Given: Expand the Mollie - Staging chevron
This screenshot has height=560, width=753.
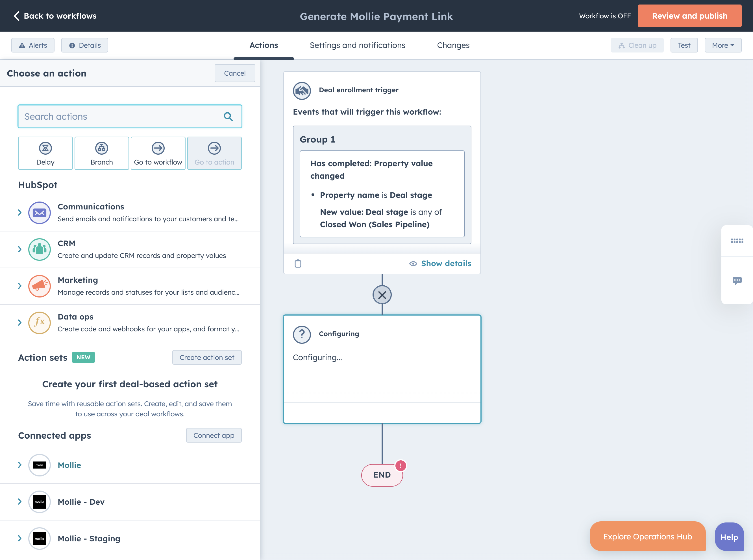Looking at the screenshot, I should click(20, 538).
